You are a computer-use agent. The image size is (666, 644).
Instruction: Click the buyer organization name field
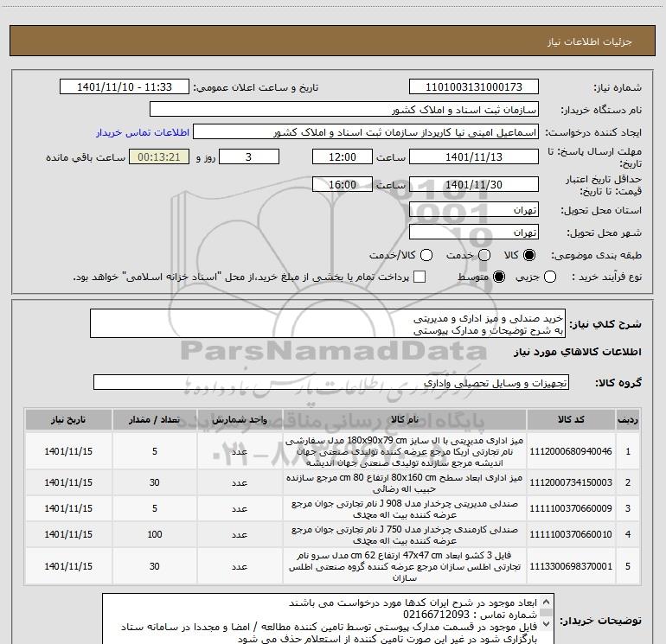344,110
